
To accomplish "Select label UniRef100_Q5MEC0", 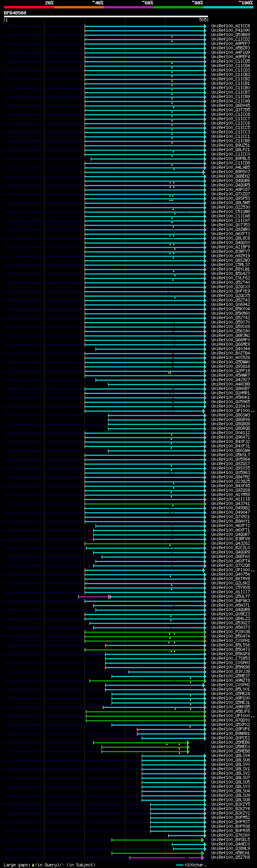I will (230, 747).
